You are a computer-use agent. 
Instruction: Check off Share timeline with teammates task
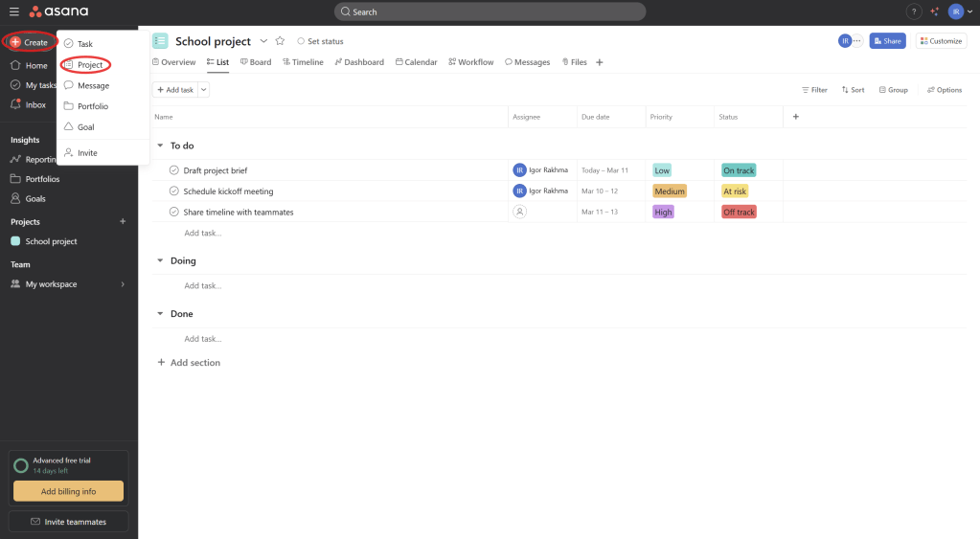coord(174,212)
